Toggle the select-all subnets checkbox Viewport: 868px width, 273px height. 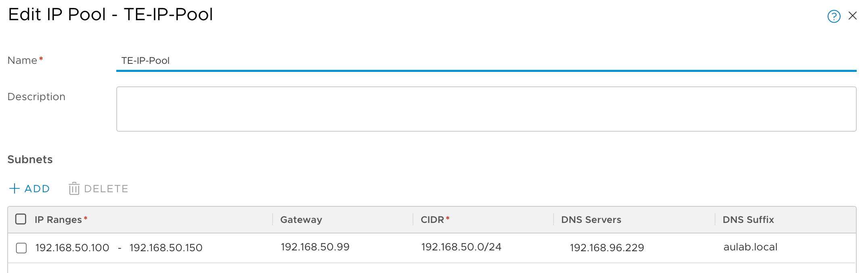point(21,219)
